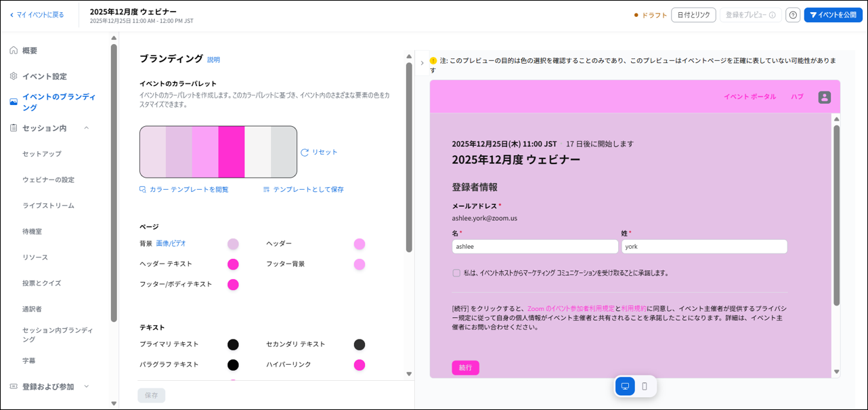Click the user avatar icon in preview
868x410 pixels.
pyautogui.click(x=824, y=97)
